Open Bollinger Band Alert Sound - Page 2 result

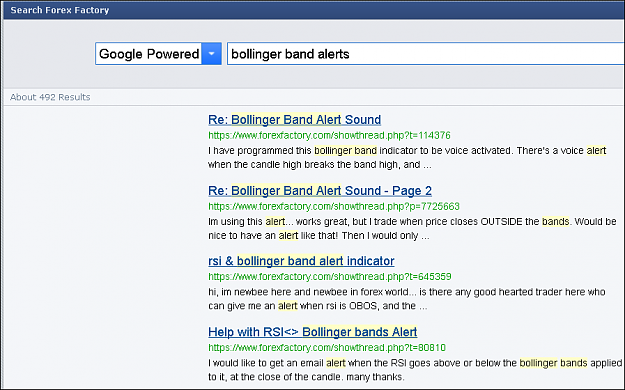(320, 191)
